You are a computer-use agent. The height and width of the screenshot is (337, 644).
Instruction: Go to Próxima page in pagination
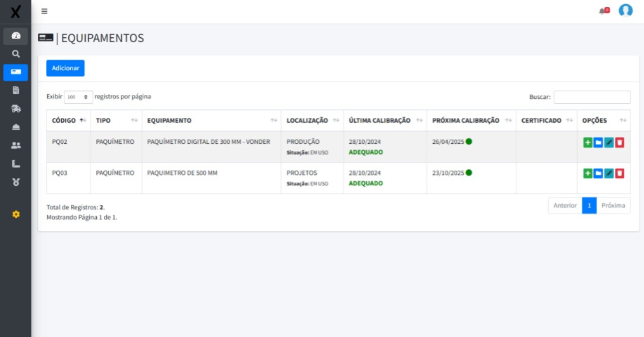pyautogui.click(x=613, y=205)
